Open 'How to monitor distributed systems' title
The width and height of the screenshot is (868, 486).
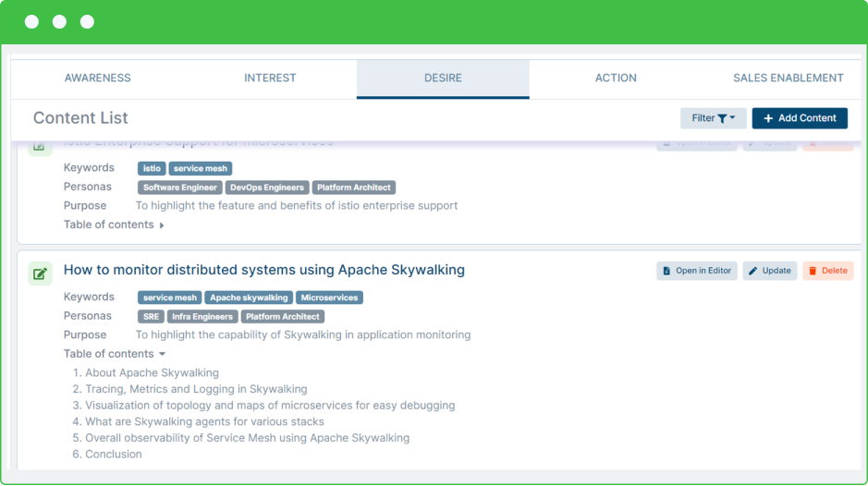pyautogui.click(x=264, y=270)
